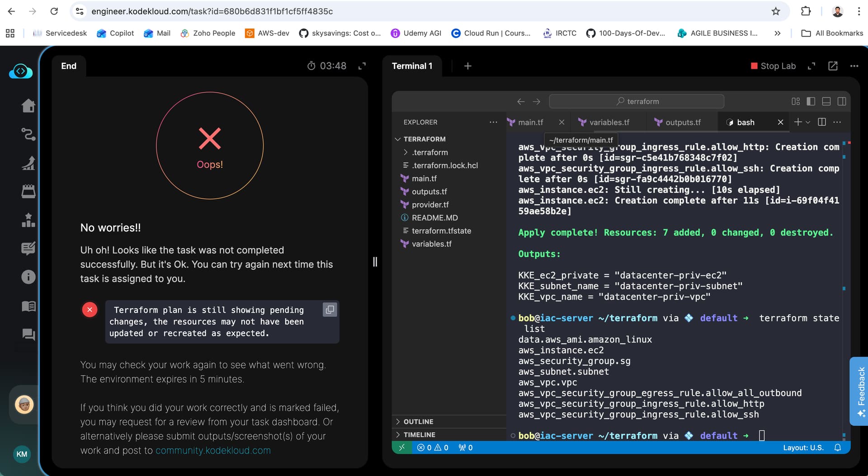
Task: Open the info icon in sidebar
Action: point(28,277)
